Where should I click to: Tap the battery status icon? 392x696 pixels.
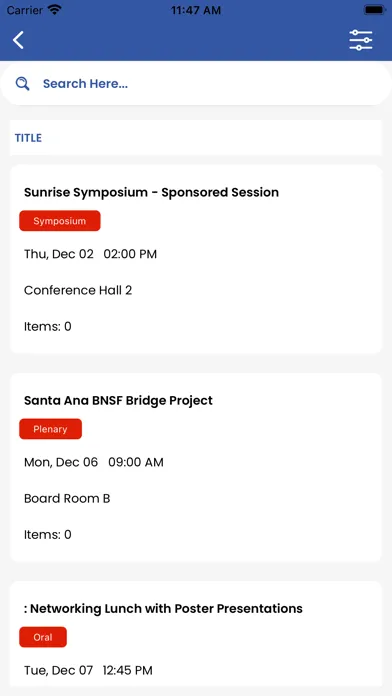[374, 10]
